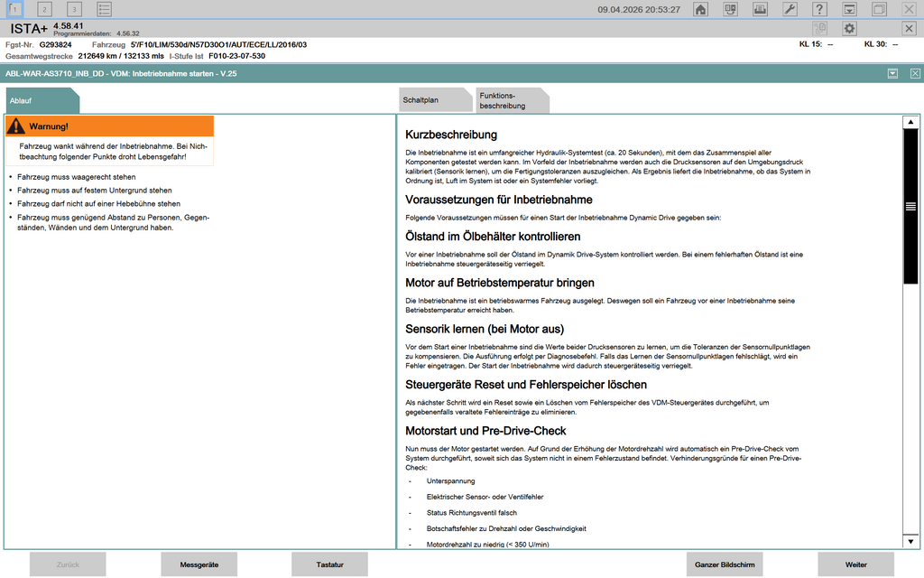Expand dropdown arrow in teal title bar
Image resolution: width=924 pixels, height=578 pixels.
tap(892, 73)
